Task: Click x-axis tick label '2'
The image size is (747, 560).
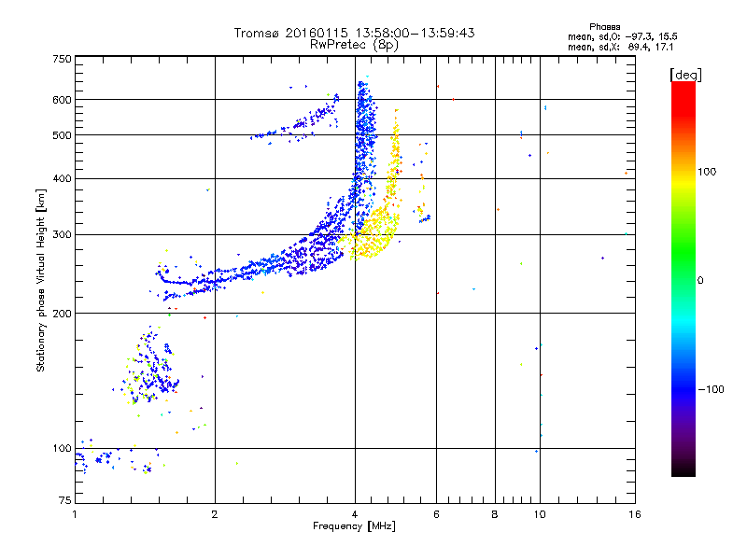Action: (215, 514)
